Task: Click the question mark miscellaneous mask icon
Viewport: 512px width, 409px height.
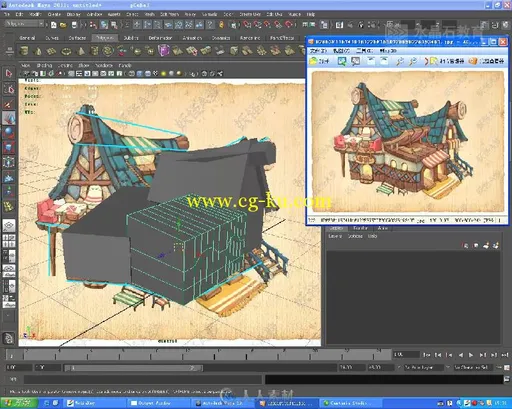Action: [x=210, y=25]
